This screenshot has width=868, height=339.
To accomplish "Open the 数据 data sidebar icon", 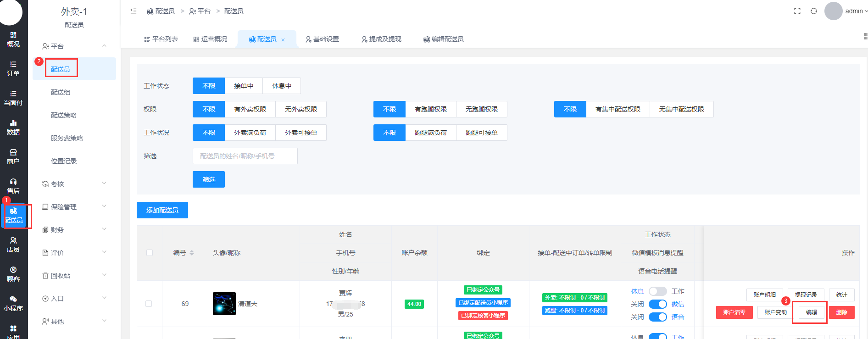I will tap(13, 127).
